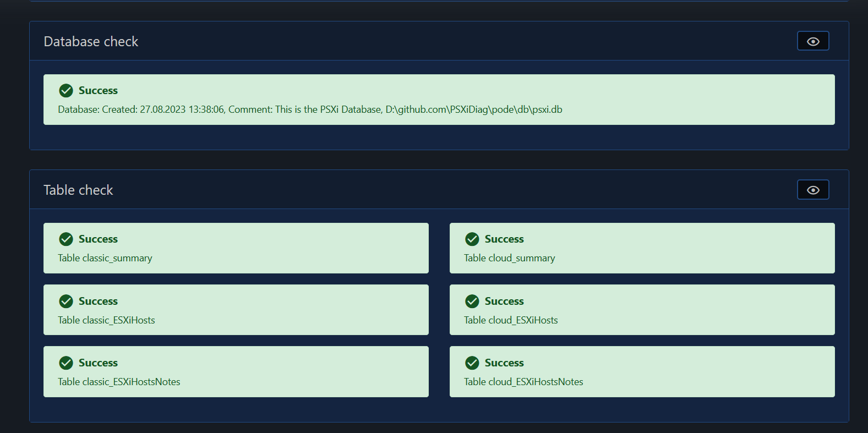Click the 'Table cloud_ESXiHostsNotes' text
The width and height of the screenshot is (868, 433).
click(x=523, y=382)
